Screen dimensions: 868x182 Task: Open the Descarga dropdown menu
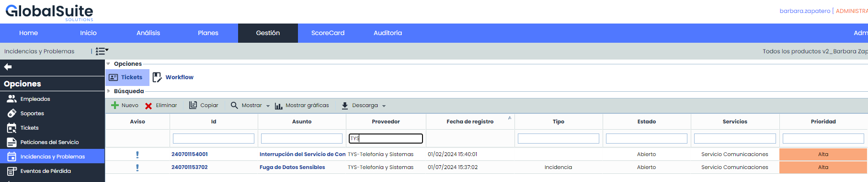(364, 105)
